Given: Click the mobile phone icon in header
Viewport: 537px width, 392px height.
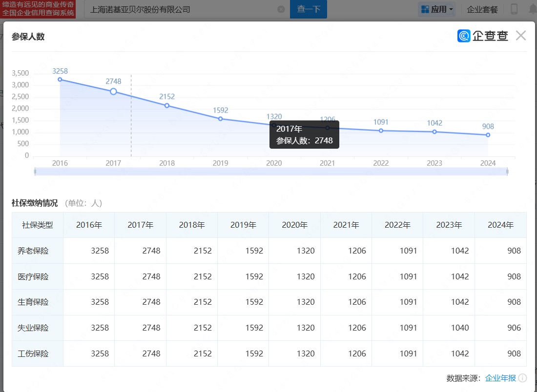Looking at the screenshot, I should 514,9.
